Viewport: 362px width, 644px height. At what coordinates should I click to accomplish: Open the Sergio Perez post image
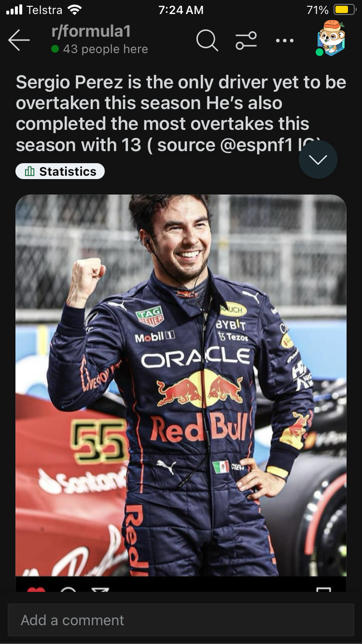(x=181, y=385)
